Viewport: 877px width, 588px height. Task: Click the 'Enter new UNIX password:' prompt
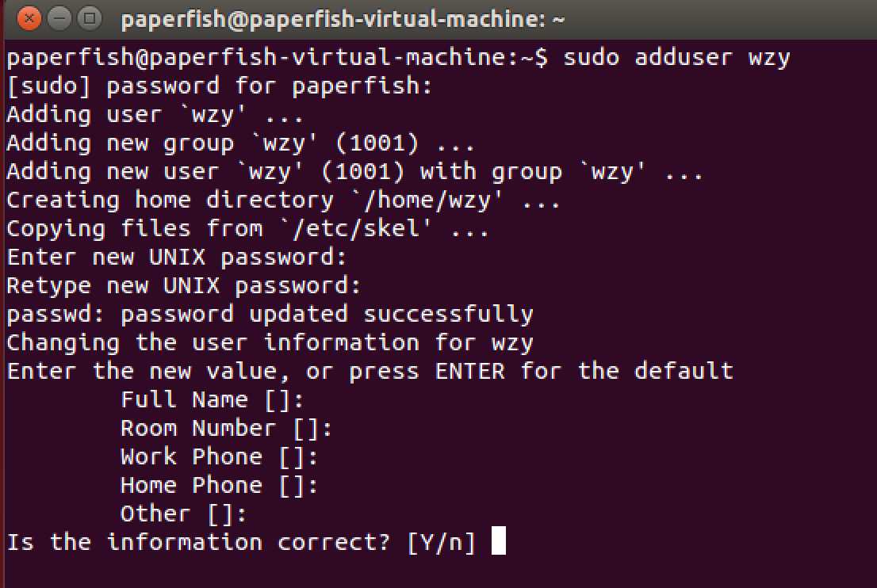pyautogui.click(x=177, y=257)
